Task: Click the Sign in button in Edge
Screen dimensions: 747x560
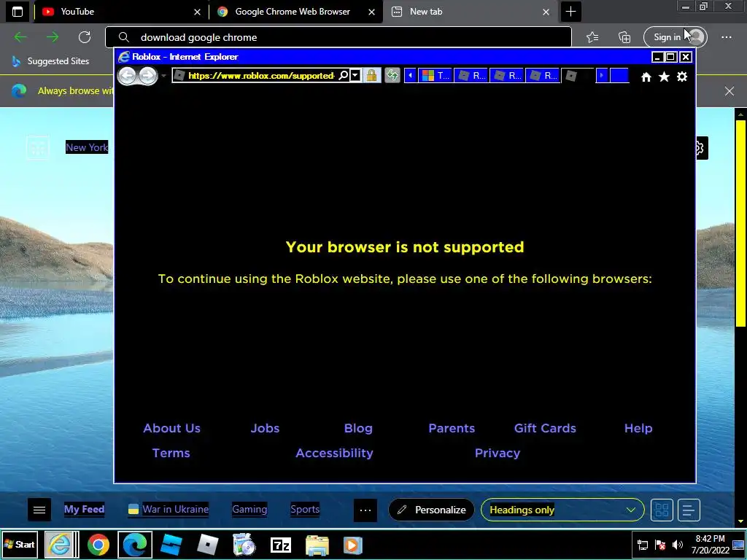Action: pos(675,37)
